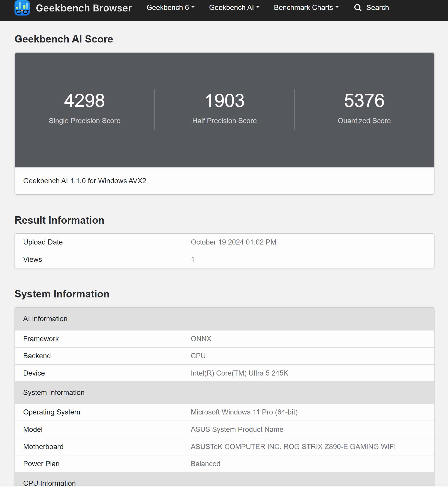
Task: Expand the Geekbench AI dropdown menu
Action: tap(234, 8)
